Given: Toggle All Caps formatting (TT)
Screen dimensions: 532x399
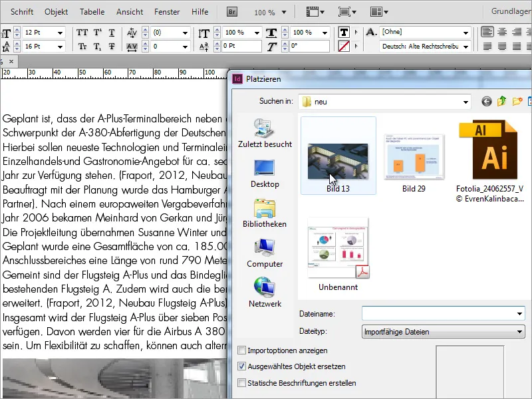Looking at the screenshot, I should [82, 33].
